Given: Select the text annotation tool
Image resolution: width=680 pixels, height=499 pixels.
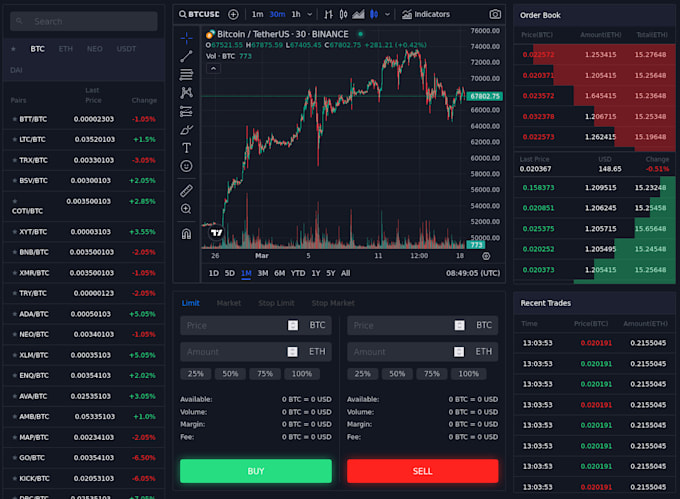Looking at the screenshot, I should point(186,148).
